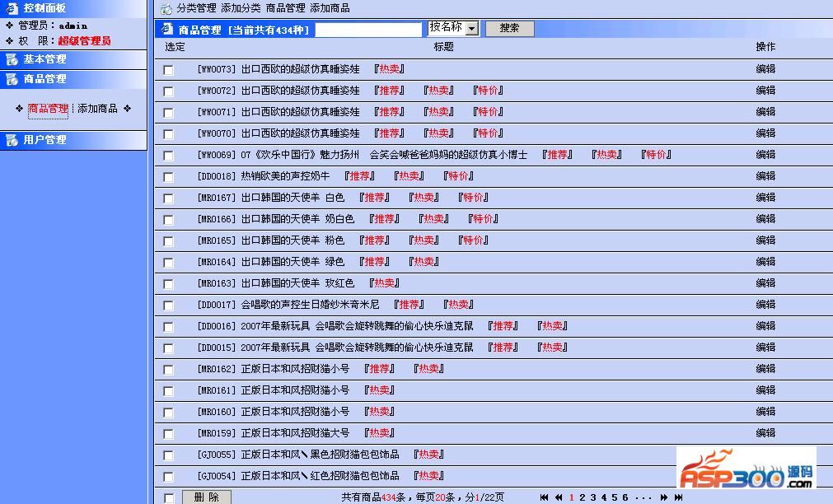833x504 pixels.
Task: Go to page 2
Action: coord(583,497)
